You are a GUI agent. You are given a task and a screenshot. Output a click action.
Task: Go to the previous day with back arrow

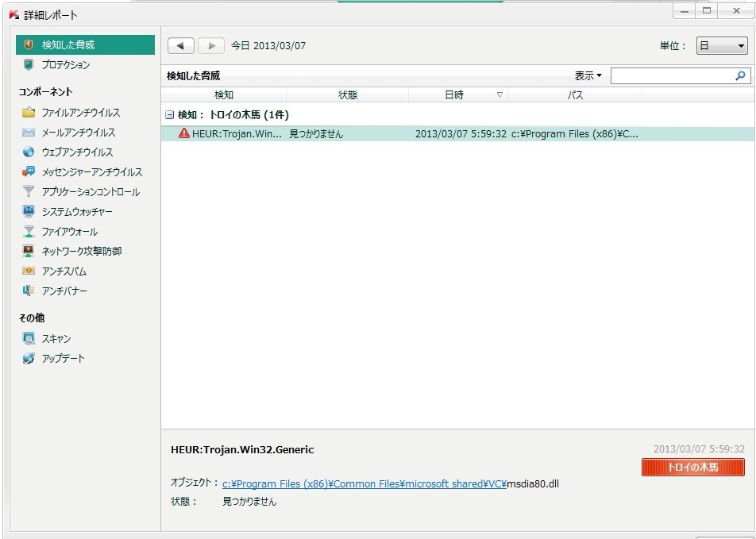[x=180, y=46]
